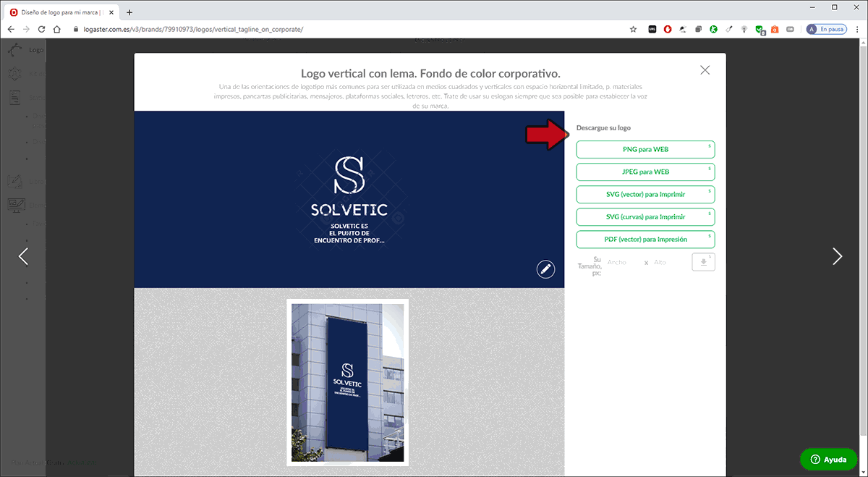This screenshot has width=868, height=477.
Task: Click the logaster.com.es address bar
Action: click(351, 29)
